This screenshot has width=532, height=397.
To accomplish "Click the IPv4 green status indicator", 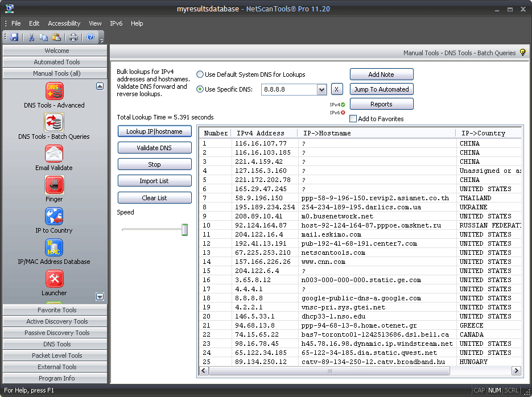I will pos(343,105).
